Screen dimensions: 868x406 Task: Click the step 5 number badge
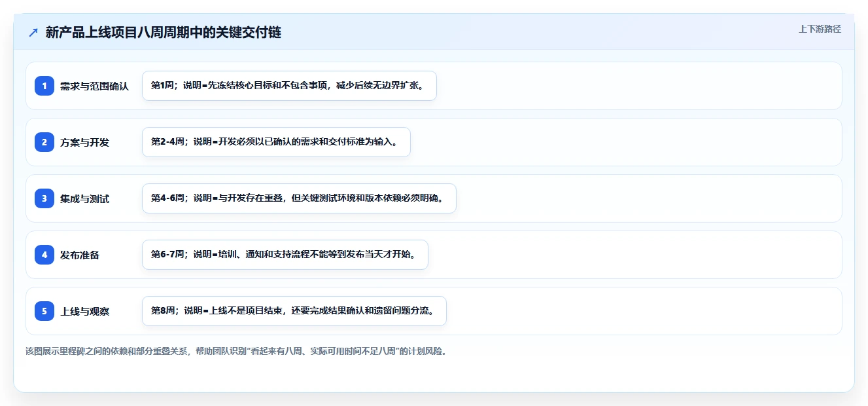[44, 311]
